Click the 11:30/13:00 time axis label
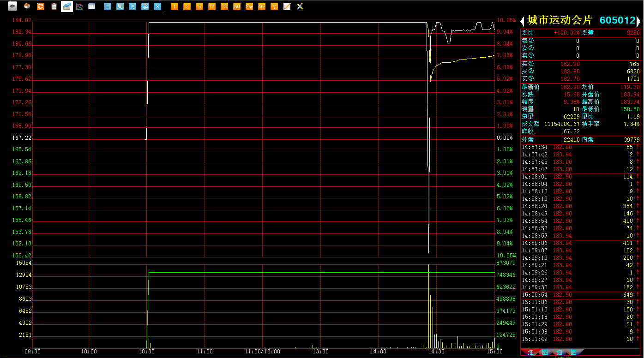 262,352
